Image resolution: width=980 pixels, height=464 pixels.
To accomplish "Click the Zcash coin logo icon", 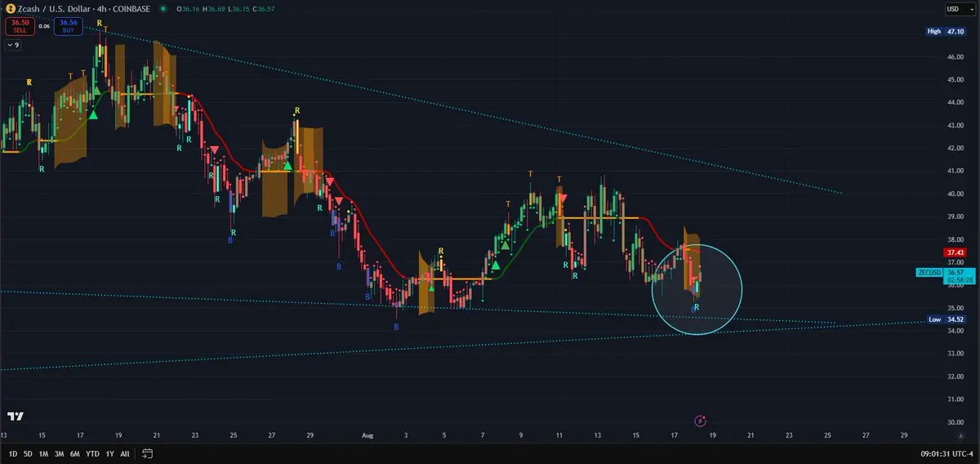I will click(x=10, y=8).
